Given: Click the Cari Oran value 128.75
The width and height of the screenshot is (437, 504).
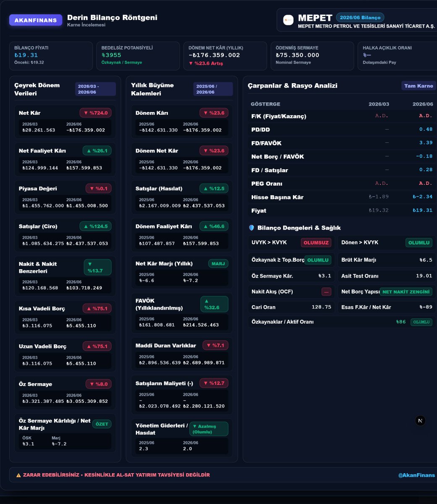Looking at the screenshot, I should tap(322, 307).
